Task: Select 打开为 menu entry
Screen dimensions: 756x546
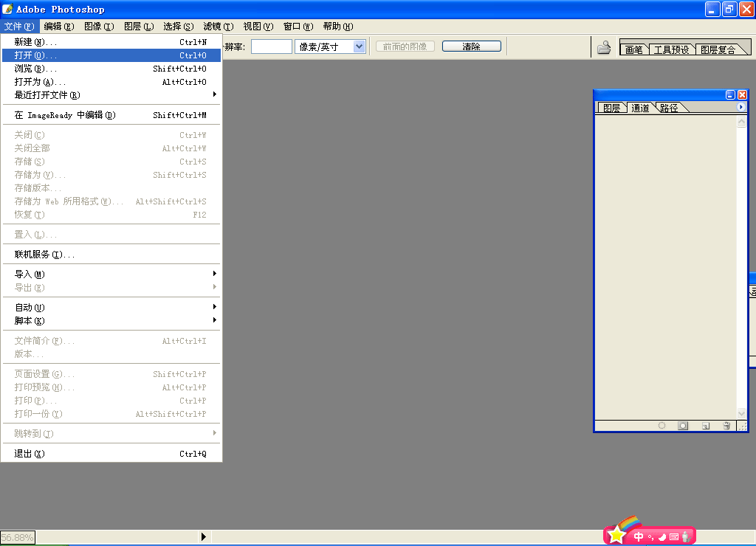Action: coord(111,82)
